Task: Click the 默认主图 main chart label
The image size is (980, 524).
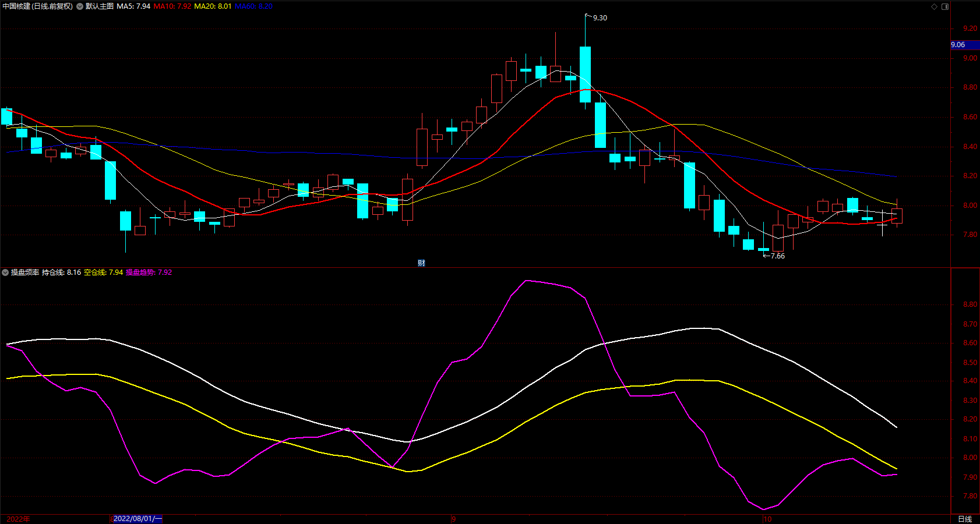Action: [100, 6]
